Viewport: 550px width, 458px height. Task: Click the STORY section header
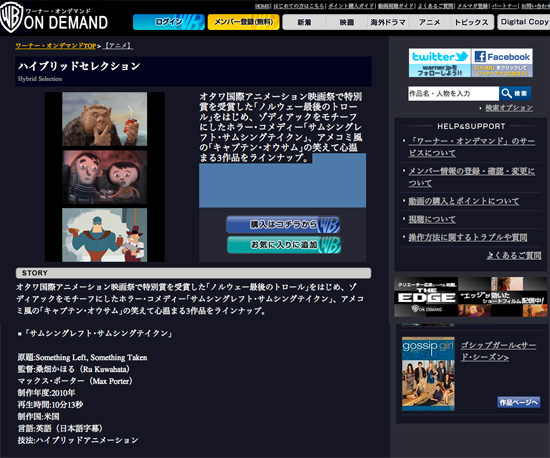coord(193,273)
